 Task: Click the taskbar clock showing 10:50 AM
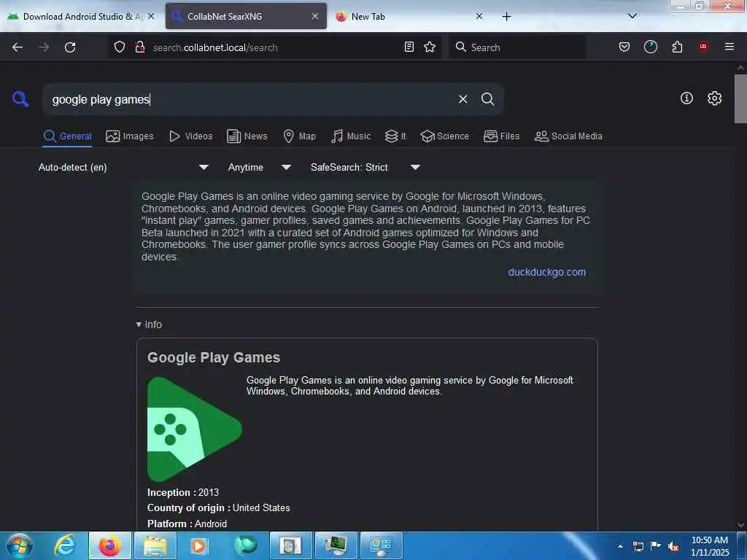point(709,546)
